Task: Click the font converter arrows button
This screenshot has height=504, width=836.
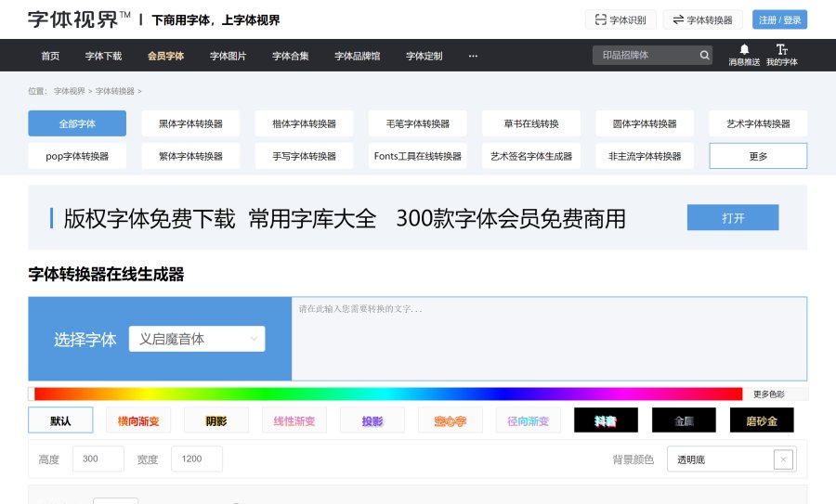Action: [702, 19]
